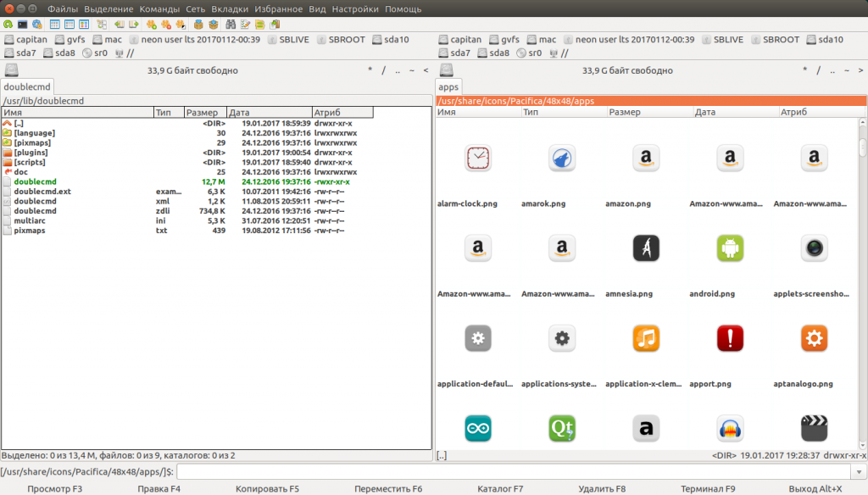
Task: Click the invert selection toolbar icon
Action: (x=181, y=25)
